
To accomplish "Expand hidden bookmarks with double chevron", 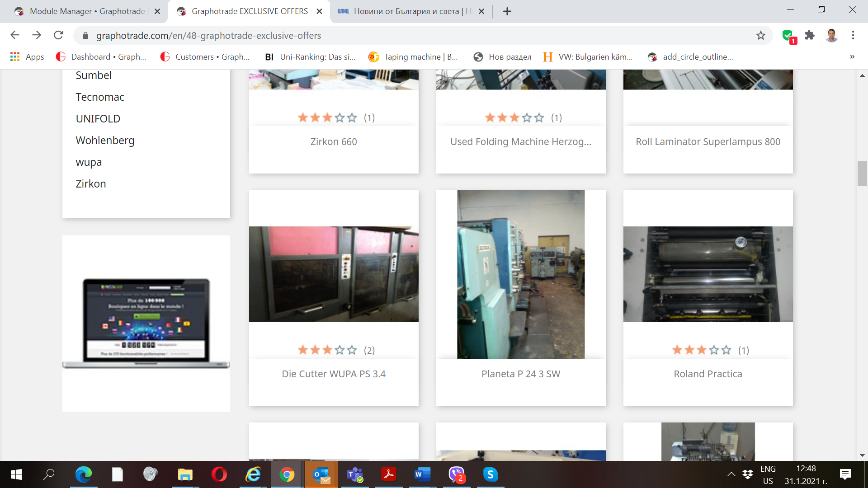I will pos(852,57).
